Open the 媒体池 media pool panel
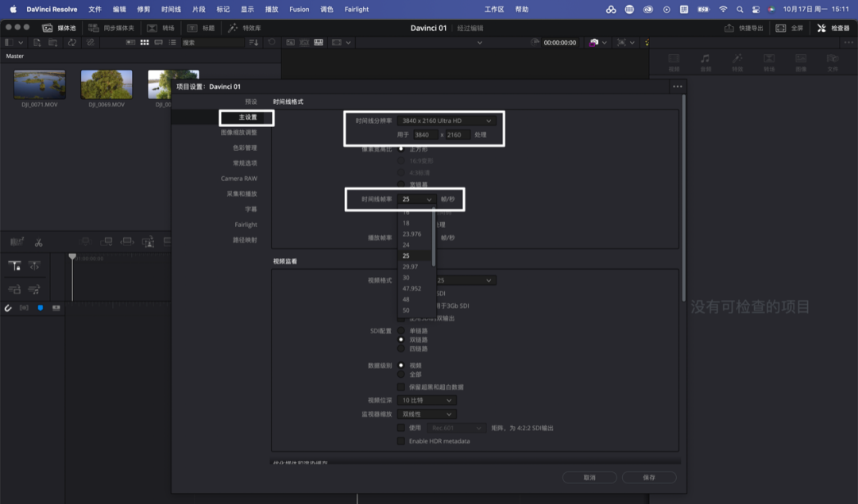The image size is (858, 504). 59,28
